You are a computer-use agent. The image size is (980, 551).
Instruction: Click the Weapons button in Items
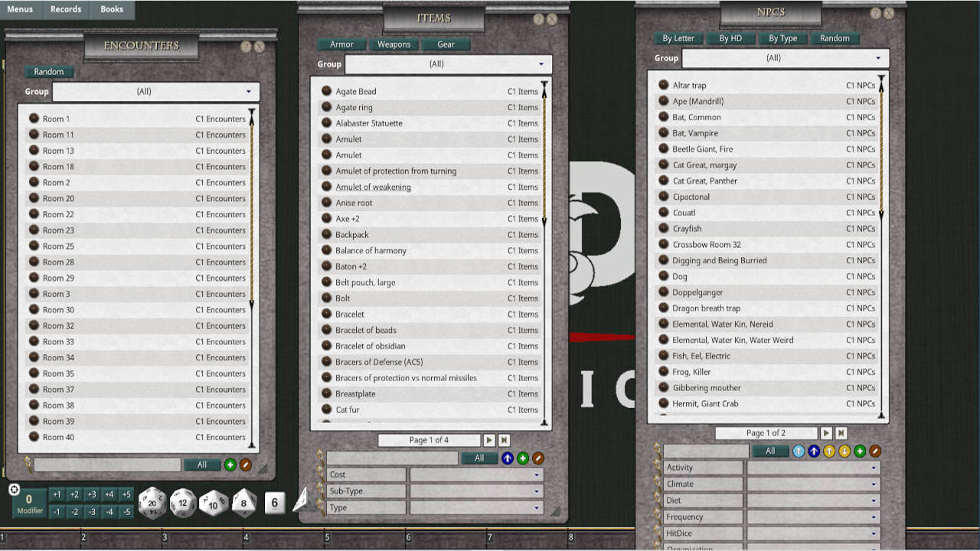394,44
